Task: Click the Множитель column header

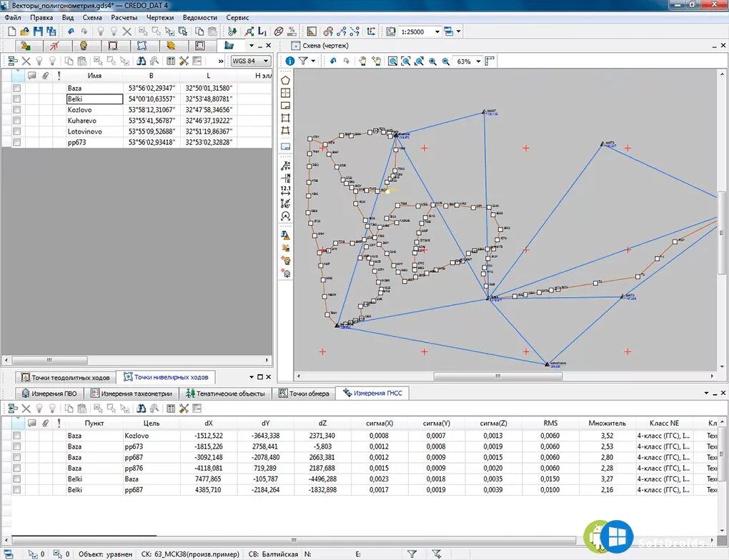Action: (x=607, y=423)
